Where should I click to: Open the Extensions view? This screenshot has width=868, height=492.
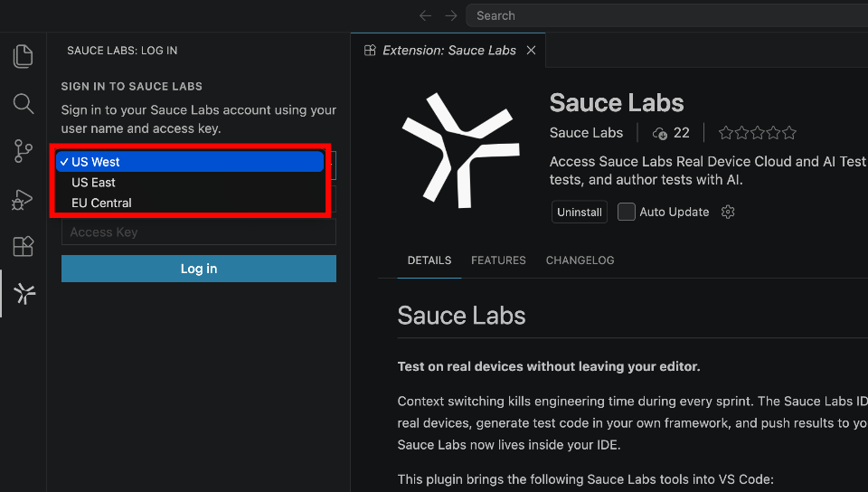(23, 246)
